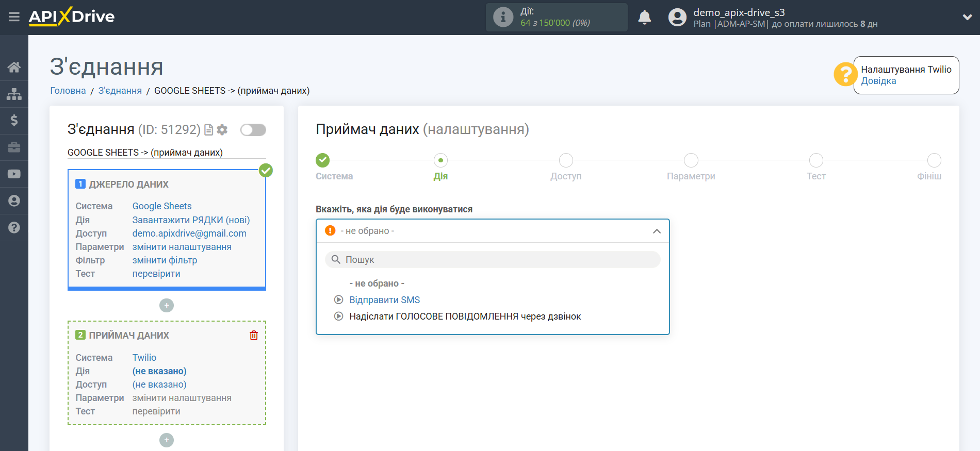Screen dimensions: 980x451
Task: Open the Довідка help link
Action: tap(878, 81)
